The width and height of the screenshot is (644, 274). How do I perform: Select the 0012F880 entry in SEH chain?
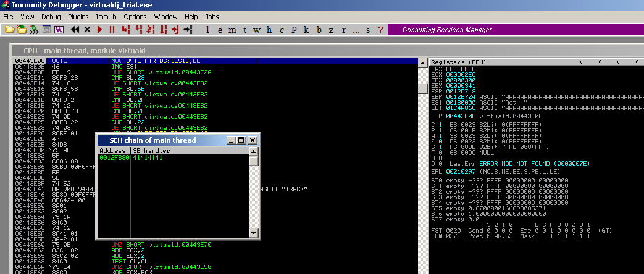(x=173, y=157)
